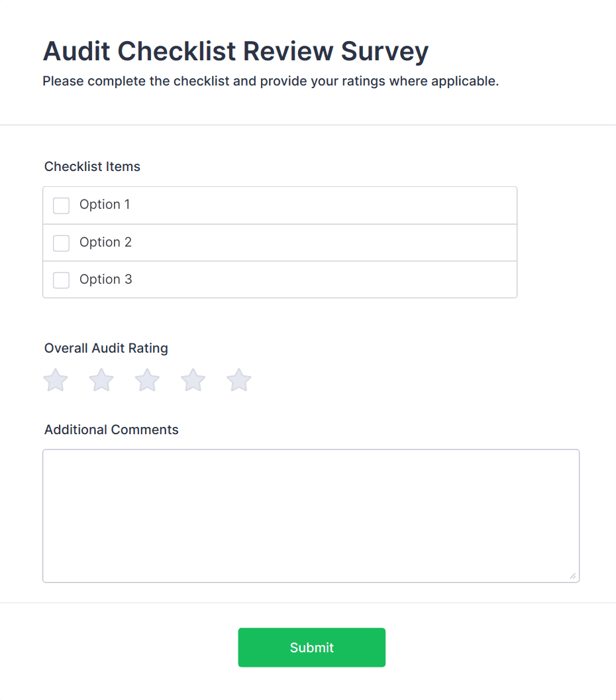Click the Audit Checklist Review Survey title
616x700 pixels.
pos(236,51)
